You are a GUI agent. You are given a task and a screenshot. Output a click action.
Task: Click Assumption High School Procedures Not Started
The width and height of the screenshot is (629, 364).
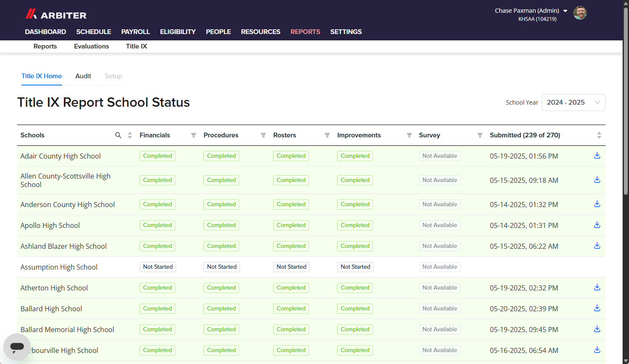point(222,267)
